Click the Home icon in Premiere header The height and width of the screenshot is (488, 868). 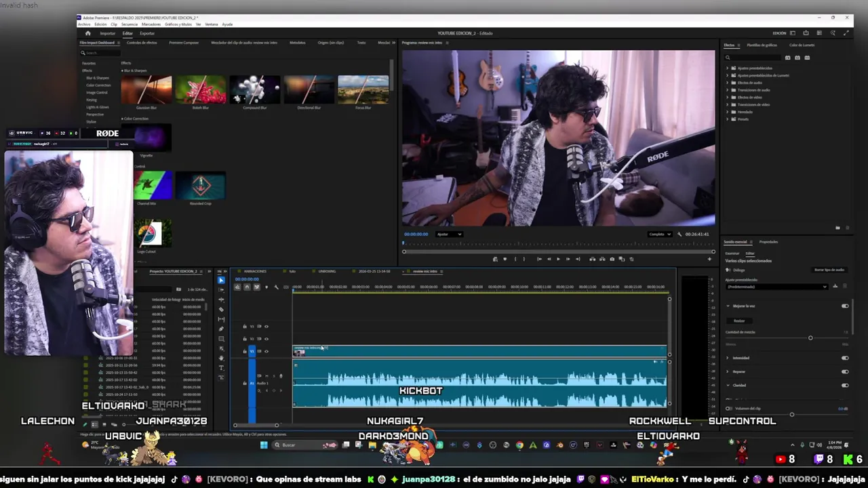(x=88, y=33)
